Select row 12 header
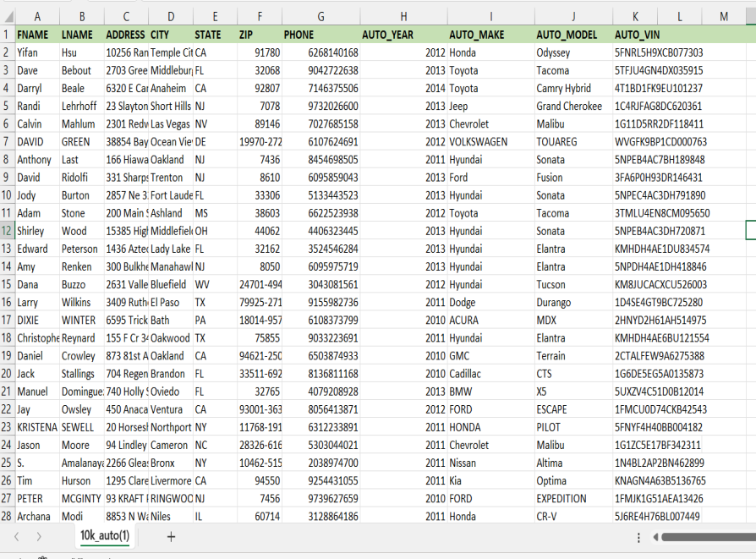The image size is (756, 559). 8,231
